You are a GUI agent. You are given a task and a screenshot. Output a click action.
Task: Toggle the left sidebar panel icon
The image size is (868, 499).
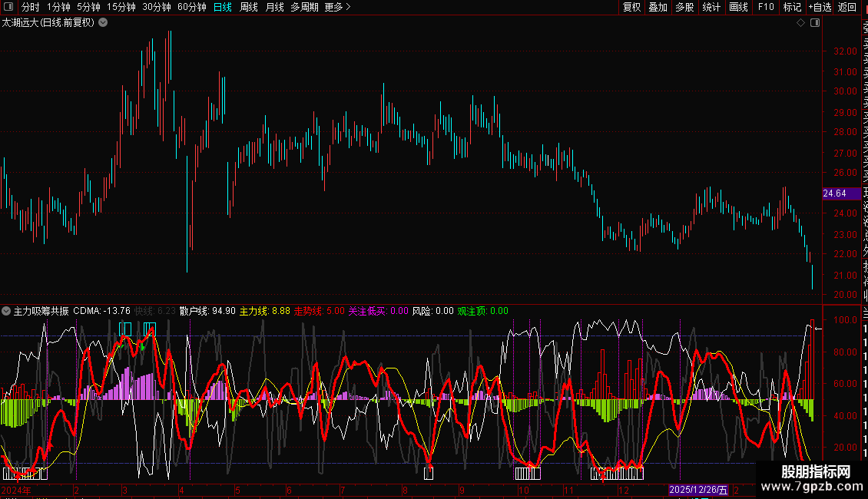coord(9,7)
